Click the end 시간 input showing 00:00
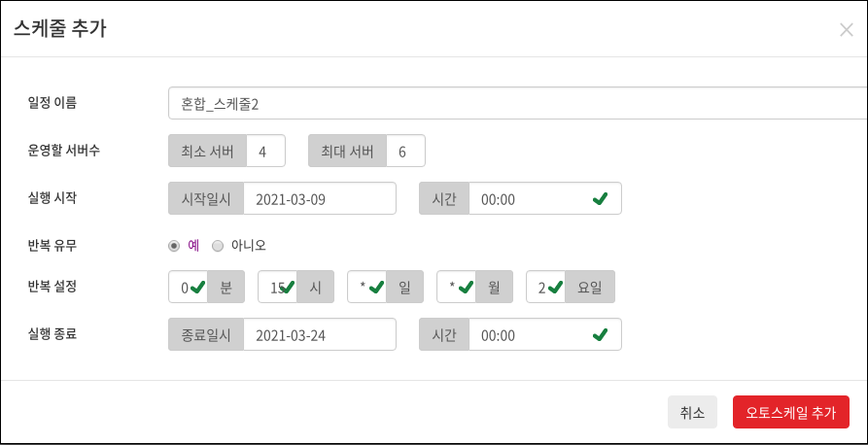868x445 pixels. [x=545, y=334]
